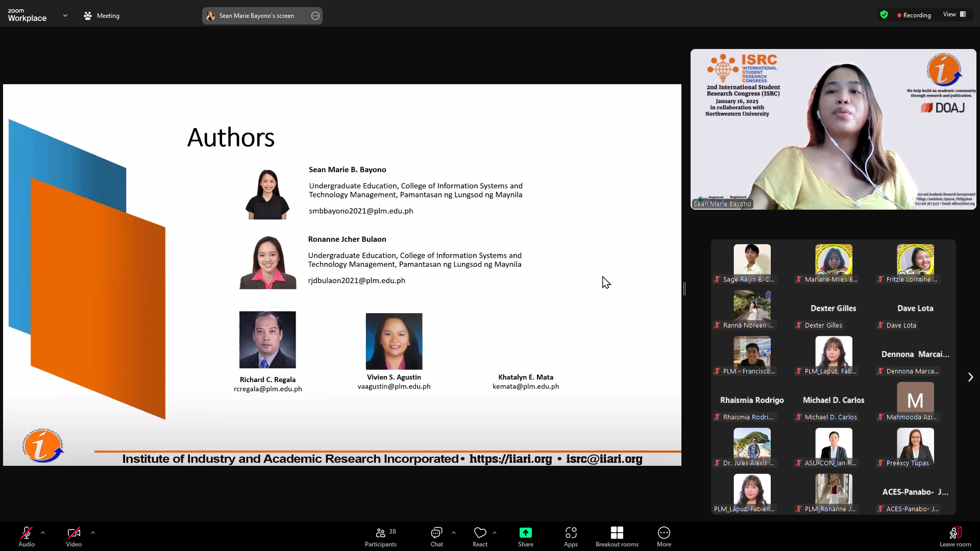Screen dimensions: 980x551
Task: Unmute the Audio microphone
Action: point(27,533)
